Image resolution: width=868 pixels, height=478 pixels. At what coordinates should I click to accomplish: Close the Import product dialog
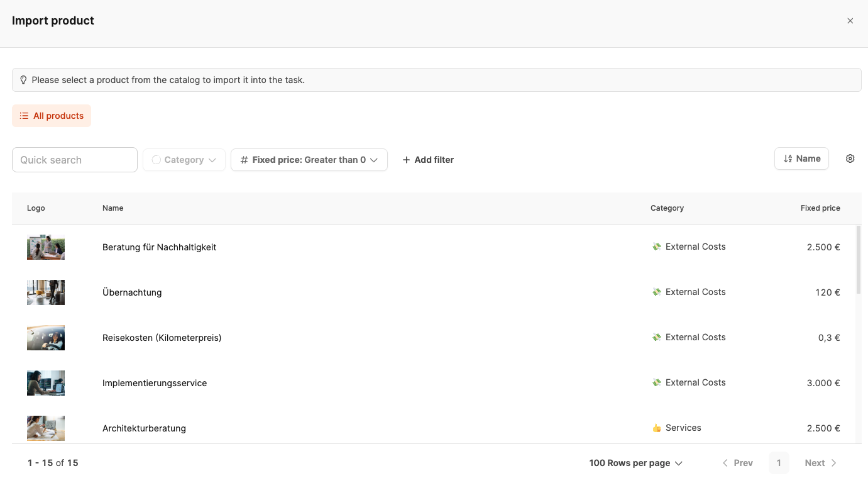(850, 21)
